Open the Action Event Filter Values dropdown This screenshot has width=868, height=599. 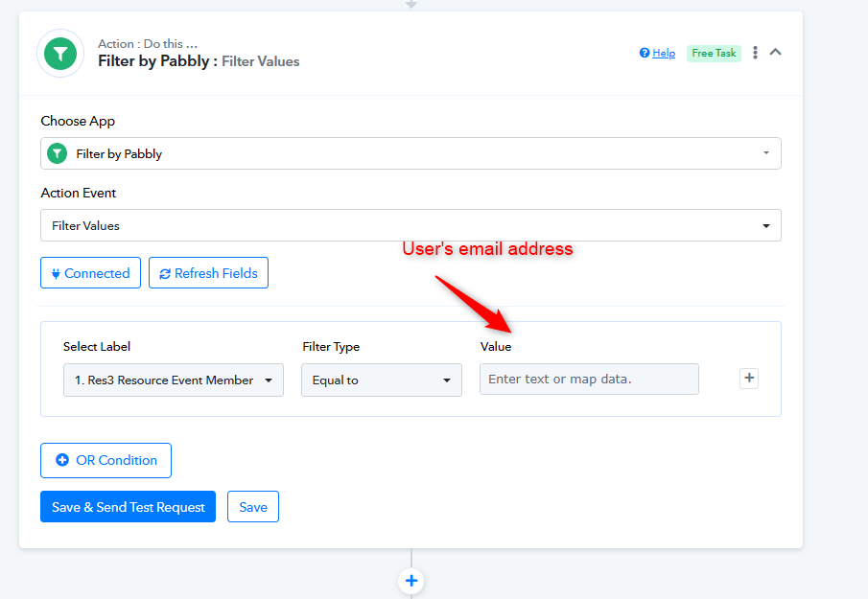click(411, 225)
